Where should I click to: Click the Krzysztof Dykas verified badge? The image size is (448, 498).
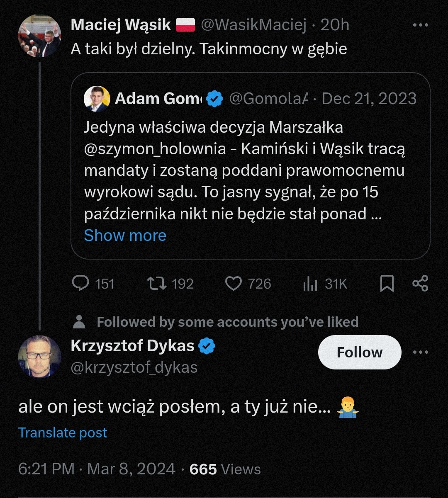[x=206, y=346]
